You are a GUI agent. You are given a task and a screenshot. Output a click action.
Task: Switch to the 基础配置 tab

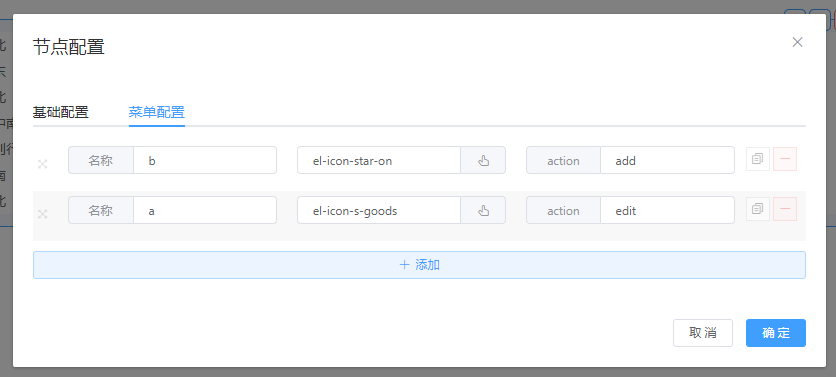pyautogui.click(x=60, y=113)
